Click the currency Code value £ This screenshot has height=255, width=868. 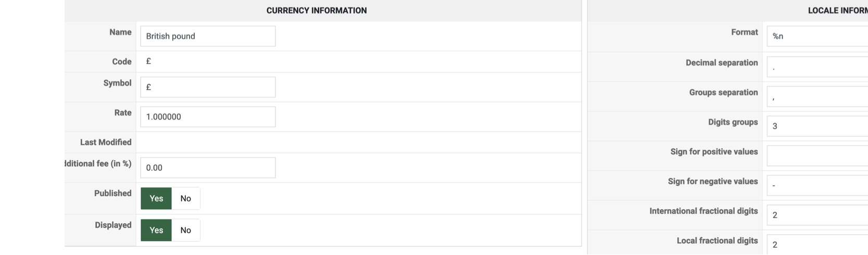click(x=148, y=62)
